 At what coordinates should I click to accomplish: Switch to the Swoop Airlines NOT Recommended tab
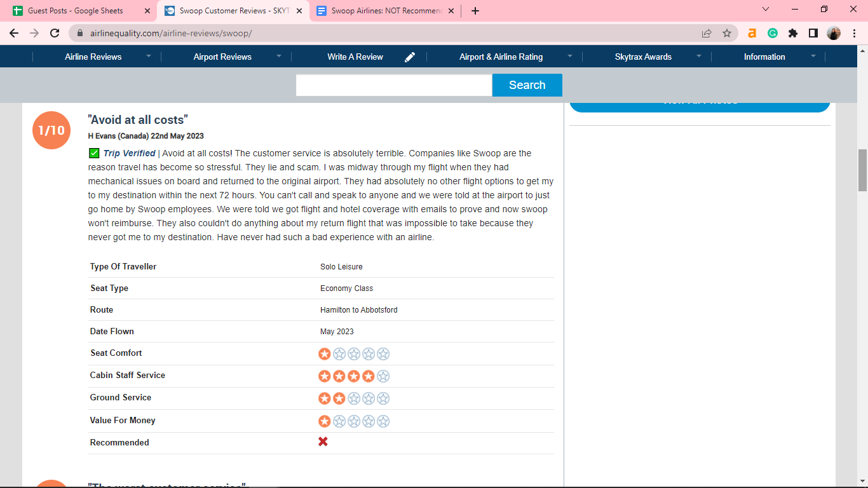pos(384,11)
